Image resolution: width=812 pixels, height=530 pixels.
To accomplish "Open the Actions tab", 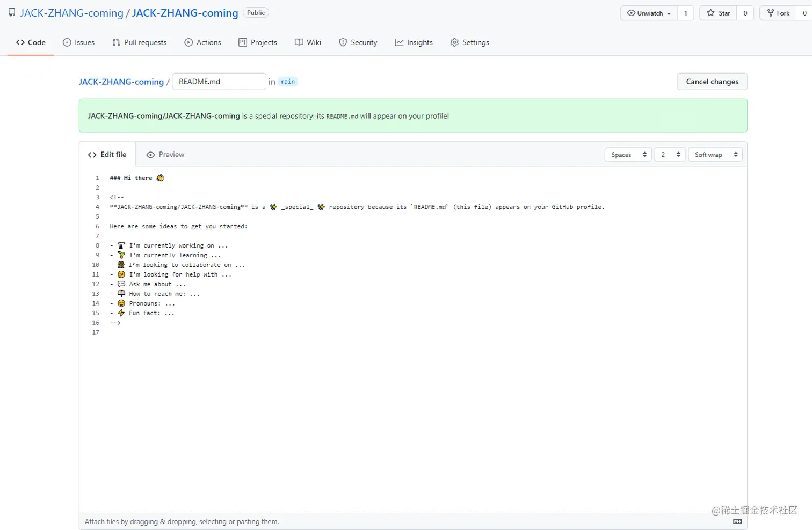I will pyautogui.click(x=202, y=42).
